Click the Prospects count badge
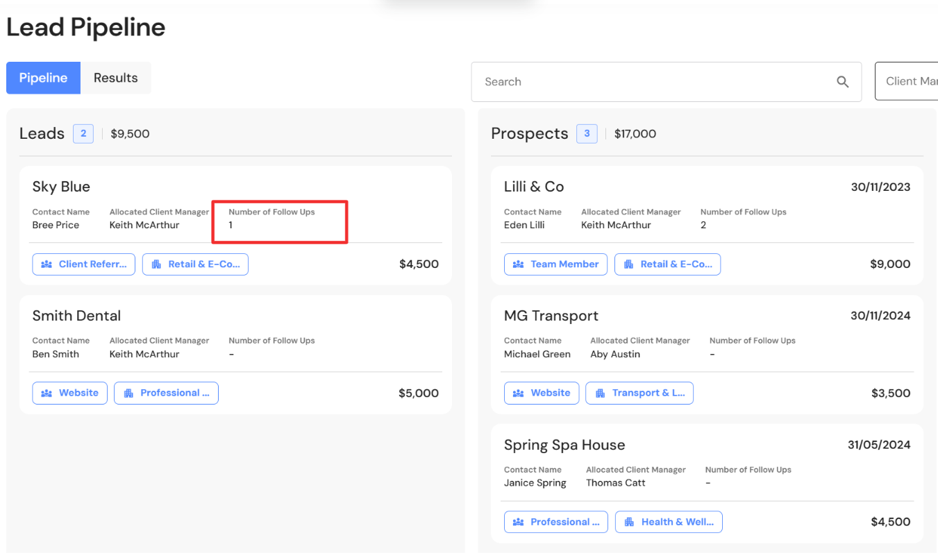The image size is (938, 560). pos(587,133)
